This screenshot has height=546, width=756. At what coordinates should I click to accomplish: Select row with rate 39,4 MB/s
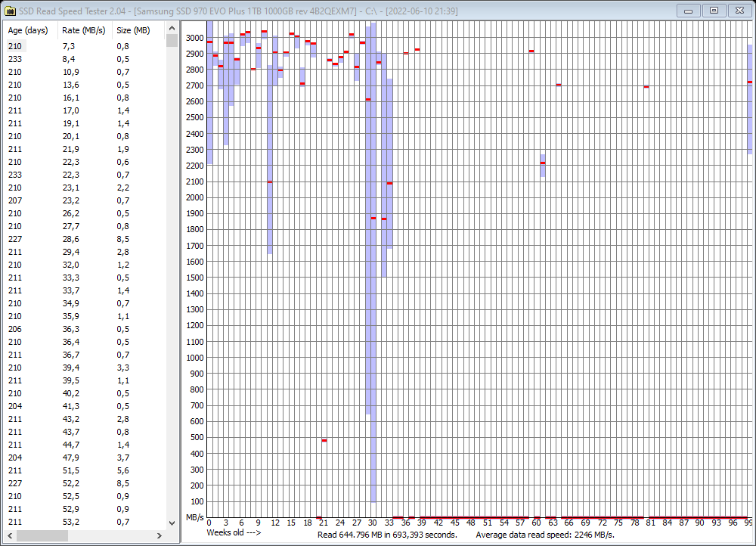[85, 368]
